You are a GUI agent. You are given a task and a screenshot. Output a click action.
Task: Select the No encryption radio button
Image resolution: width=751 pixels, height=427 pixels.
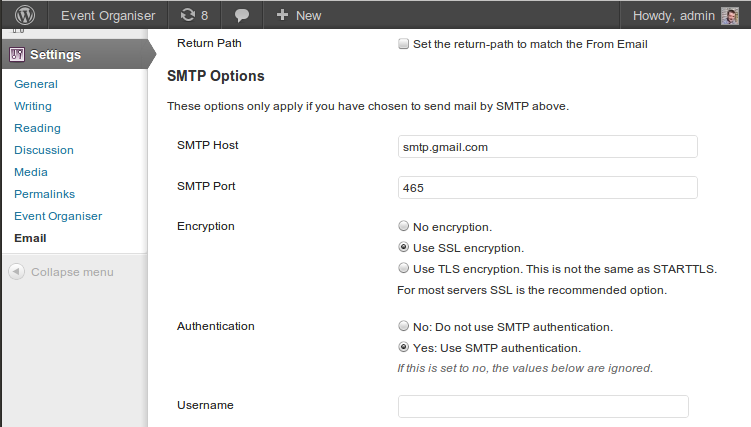[x=403, y=226]
